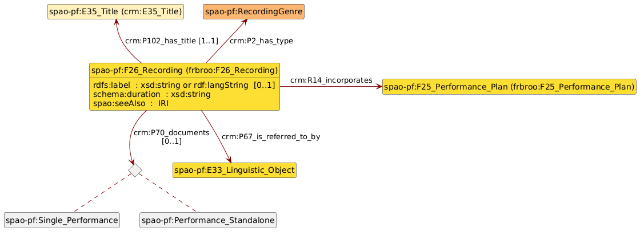Select the spao-pf:Performance_Standalone node
The height and width of the screenshot is (235, 644).
(208, 220)
